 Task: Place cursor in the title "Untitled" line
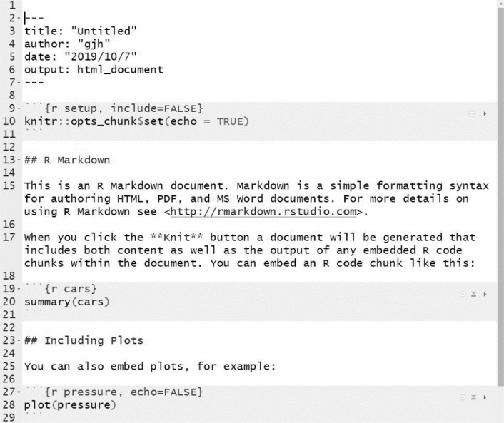point(81,31)
